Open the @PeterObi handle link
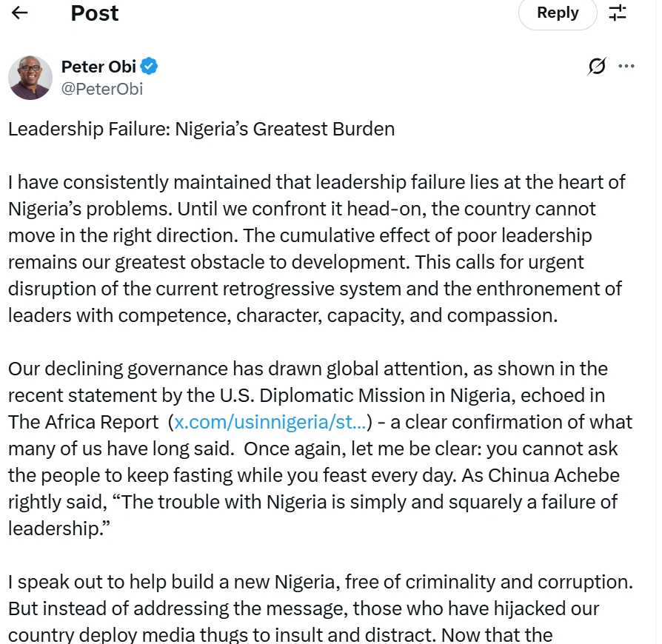The width and height of the screenshot is (662, 644). (102, 90)
